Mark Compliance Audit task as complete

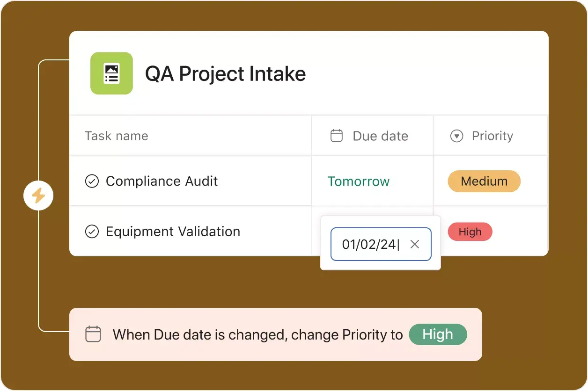pyautogui.click(x=92, y=181)
